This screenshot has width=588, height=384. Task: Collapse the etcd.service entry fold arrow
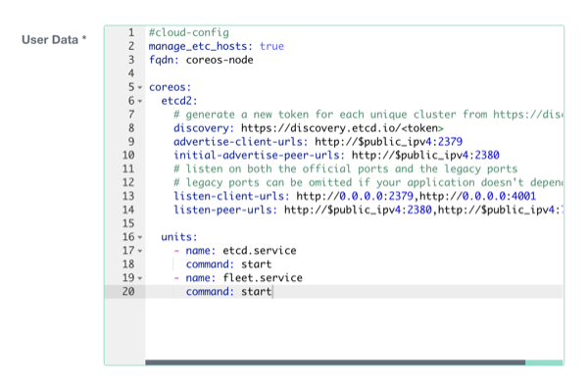[140, 251]
